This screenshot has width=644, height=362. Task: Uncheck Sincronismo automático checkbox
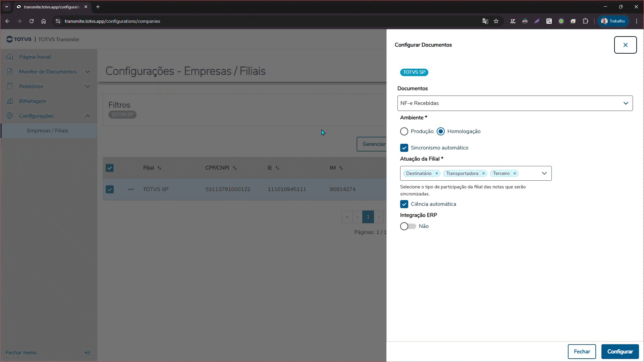click(404, 148)
